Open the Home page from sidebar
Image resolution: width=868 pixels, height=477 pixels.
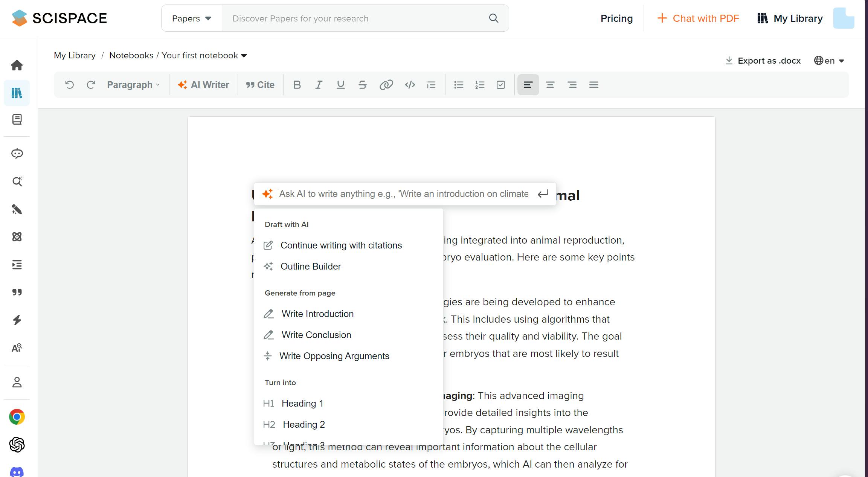point(17,65)
